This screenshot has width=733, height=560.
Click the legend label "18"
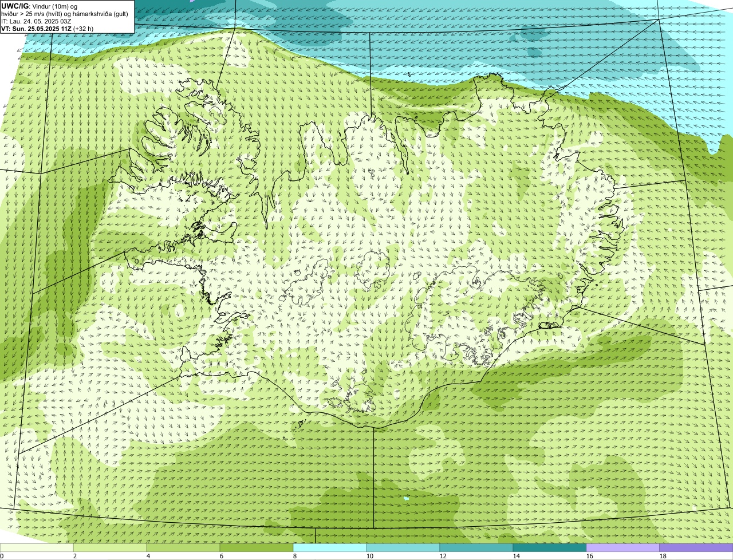[x=663, y=556]
